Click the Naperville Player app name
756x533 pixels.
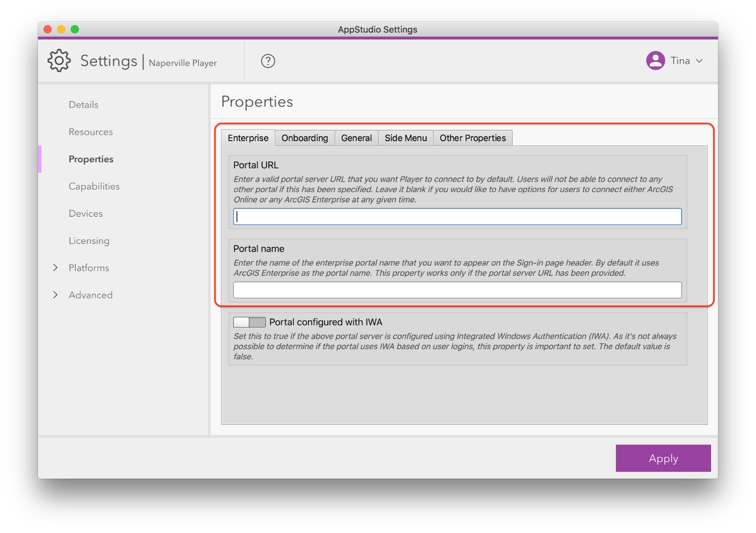(x=183, y=63)
